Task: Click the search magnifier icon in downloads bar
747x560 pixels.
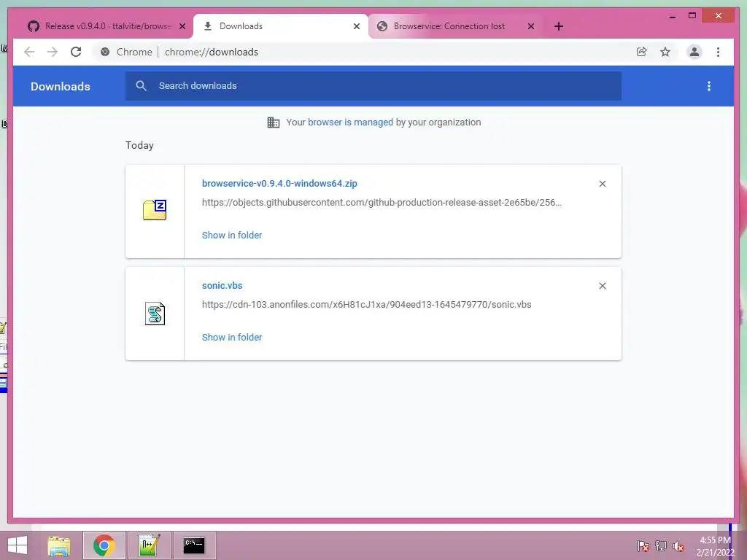Action: (x=141, y=86)
